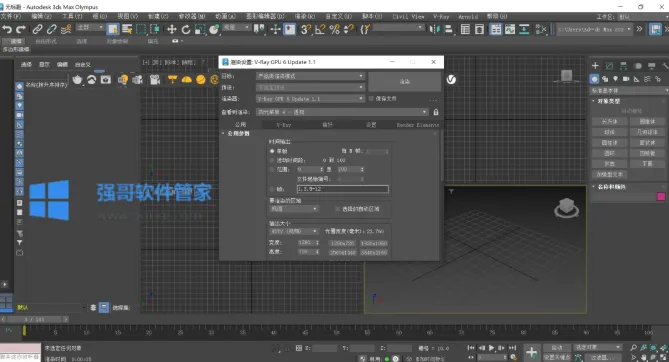The height and width of the screenshot is (362, 669).
Task: Switch to Render Elements tab
Action: (x=418, y=125)
